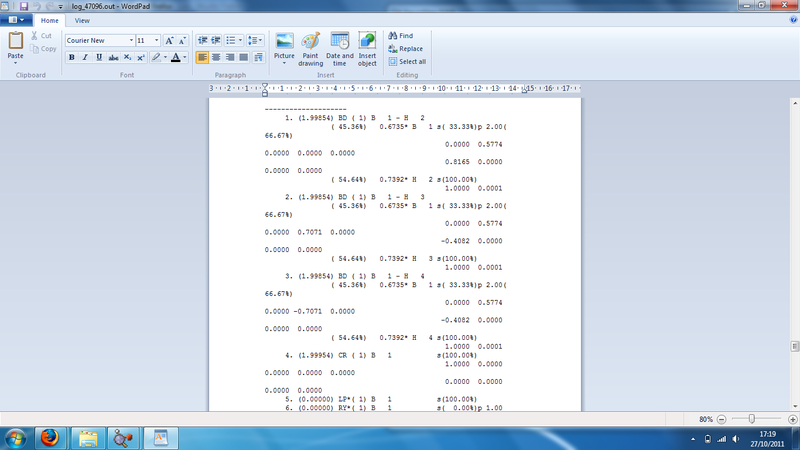The width and height of the screenshot is (800, 450).
Task: Redo the last undone action
Action: [49, 7]
